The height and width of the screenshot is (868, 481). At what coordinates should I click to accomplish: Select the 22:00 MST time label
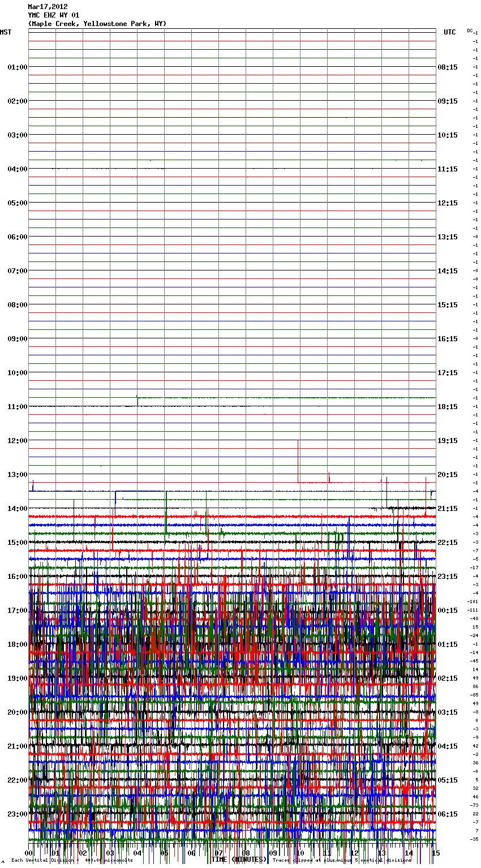tap(17, 780)
